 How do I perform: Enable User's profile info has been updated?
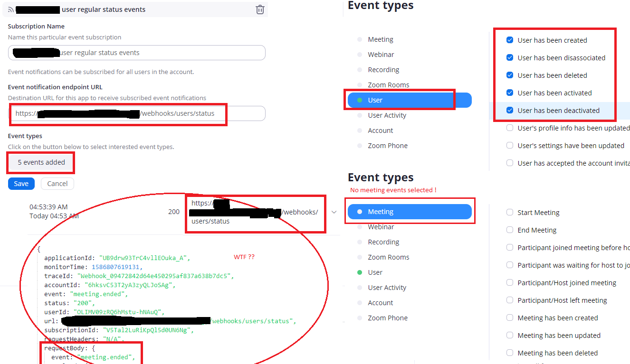pyautogui.click(x=510, y=128)
